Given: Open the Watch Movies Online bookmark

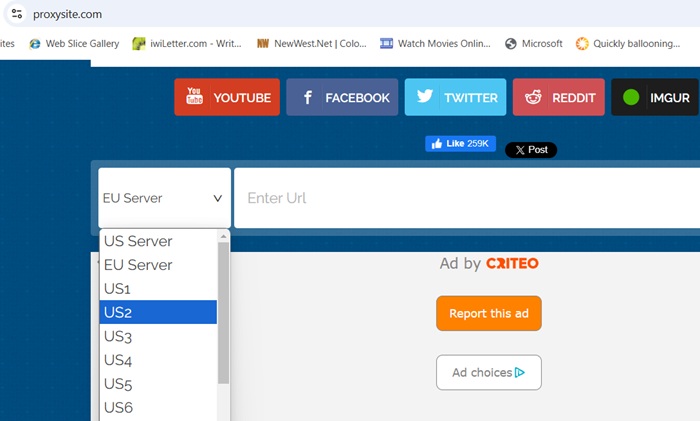Looking at the screenshot, I should click(x=435, y=44).
